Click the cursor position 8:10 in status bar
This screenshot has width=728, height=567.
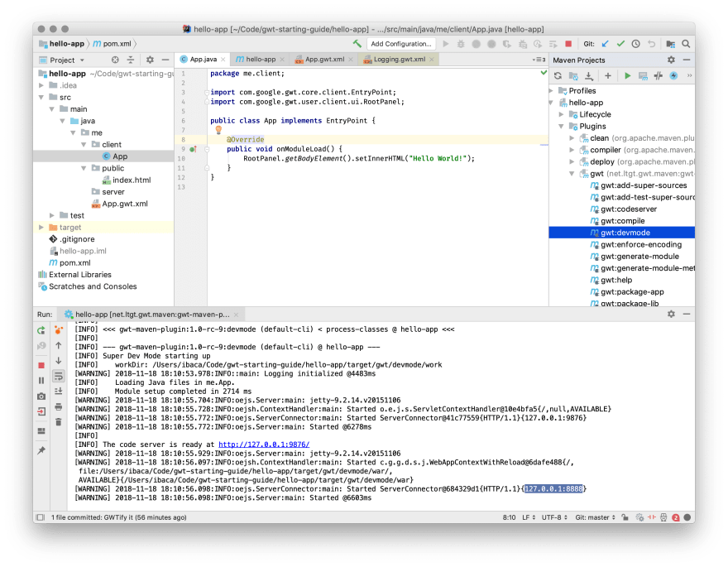click(509, 517)
